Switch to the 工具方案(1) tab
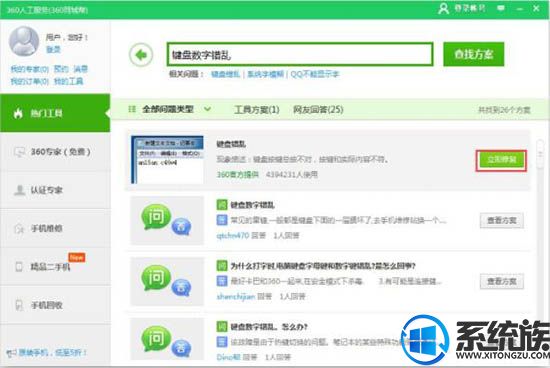 (x=256, y=110)
